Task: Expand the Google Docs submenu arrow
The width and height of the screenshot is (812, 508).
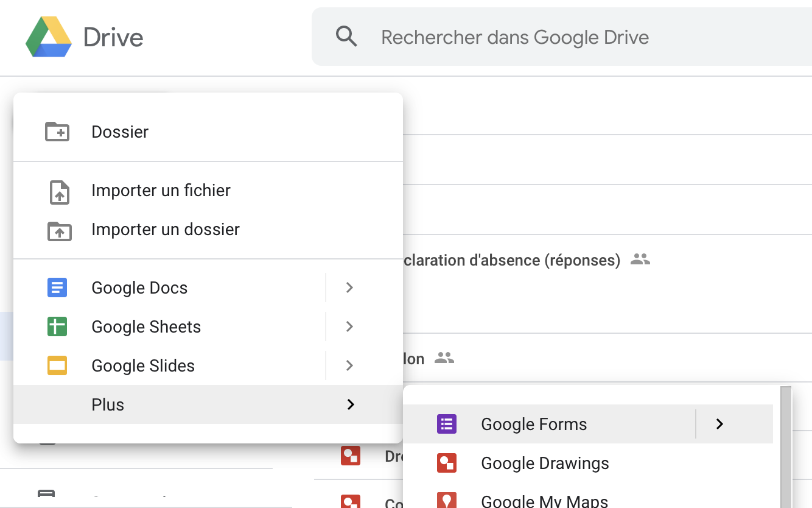Action: 349,288
